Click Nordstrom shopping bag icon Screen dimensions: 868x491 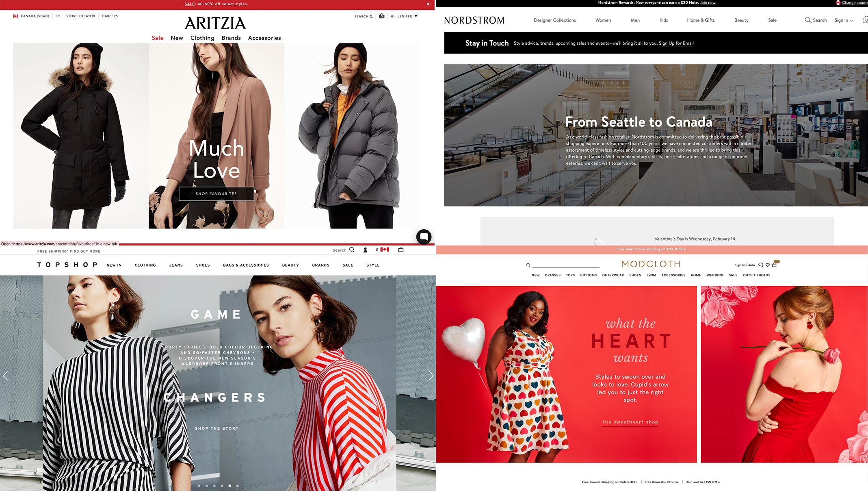coord(865,20)
